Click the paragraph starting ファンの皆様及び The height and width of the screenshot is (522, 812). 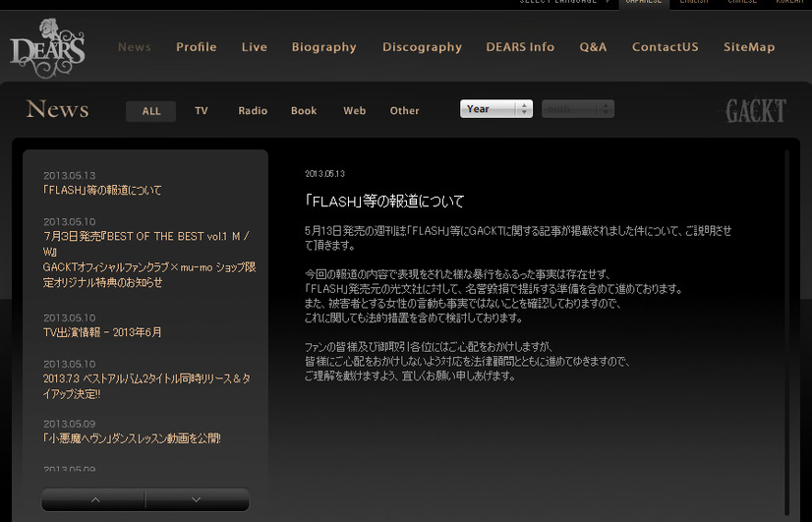467,362
